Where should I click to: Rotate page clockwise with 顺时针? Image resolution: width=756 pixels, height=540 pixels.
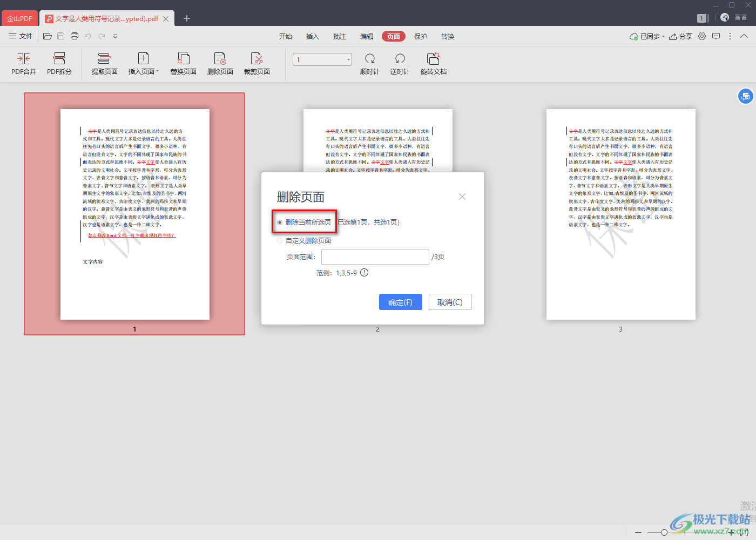coord(370,64)
